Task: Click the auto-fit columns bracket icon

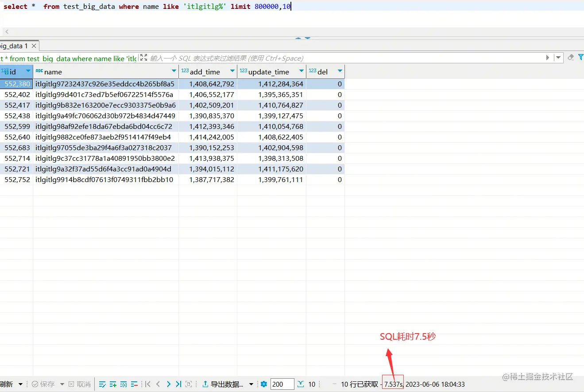Action: coord(189,384)
